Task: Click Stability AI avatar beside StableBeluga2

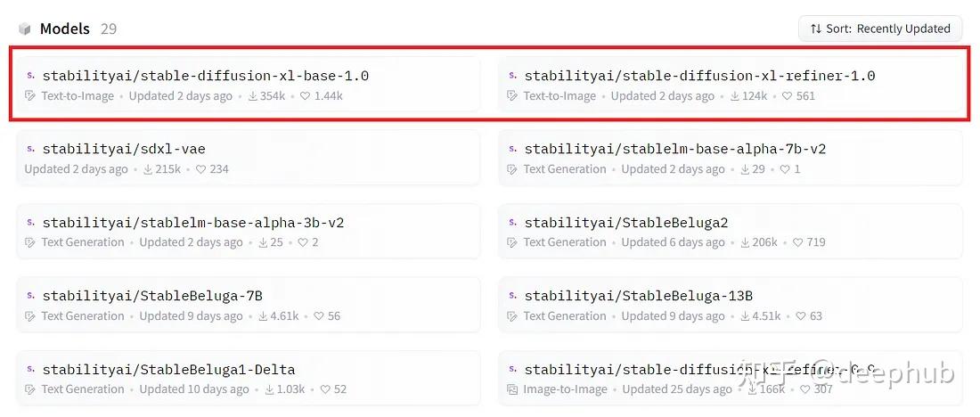Action: [x=512, y=222]
